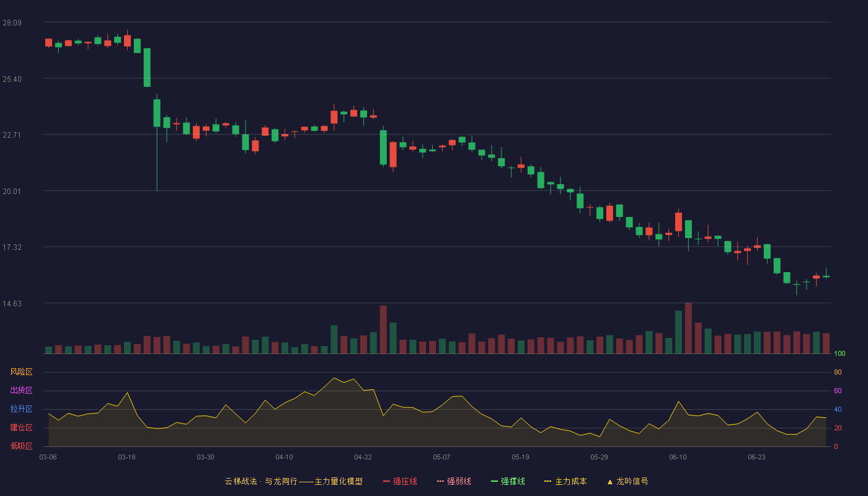Select the 建仓区 zone label
The width and height of the screenshot is (868, 496).
[x=21, y=428]
